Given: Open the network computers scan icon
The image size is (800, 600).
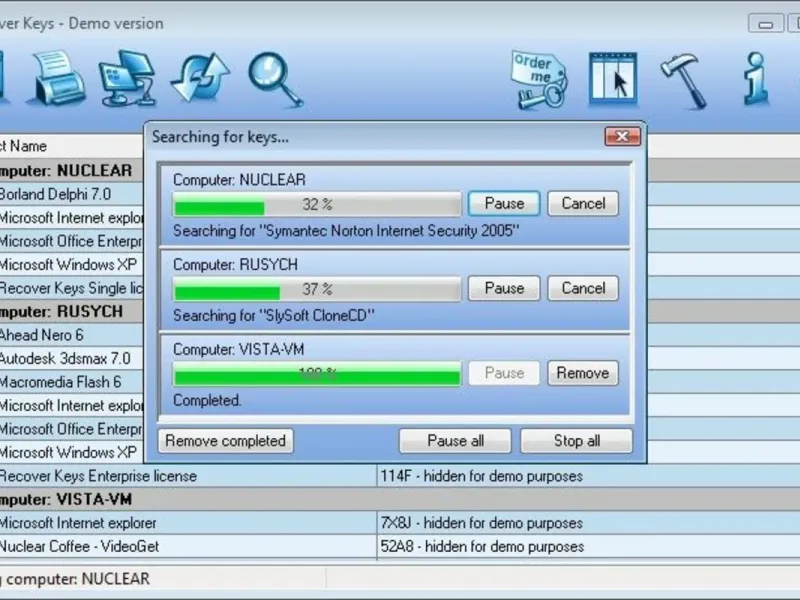Looking at the screenshot, I should pos(128,78).
